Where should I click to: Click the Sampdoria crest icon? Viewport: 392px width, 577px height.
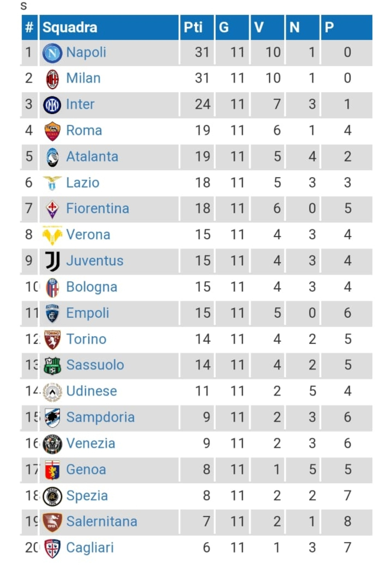click(52, 418)
